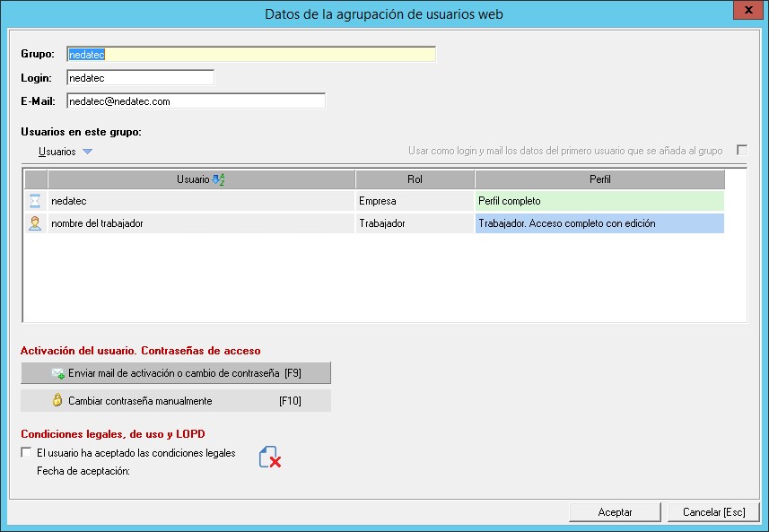Click the Usuario column header
This screenshot has height=532, width=769.
pos(201,179)
